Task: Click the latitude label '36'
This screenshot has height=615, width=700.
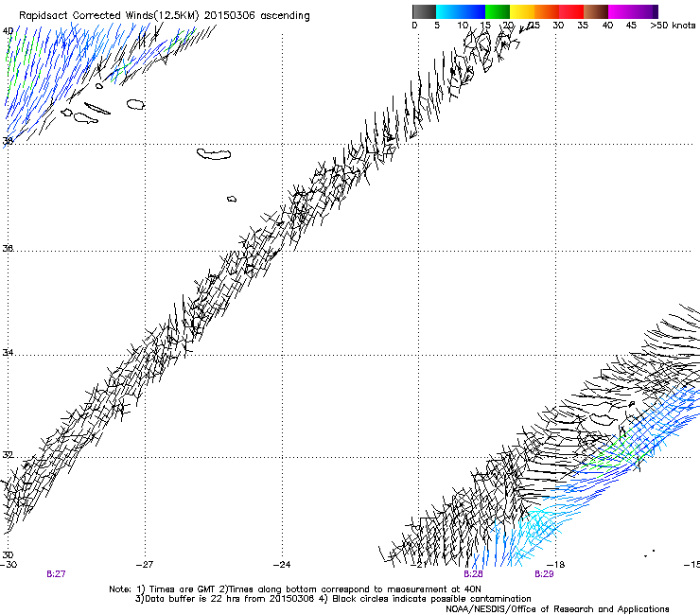Action: coord(8,248)
